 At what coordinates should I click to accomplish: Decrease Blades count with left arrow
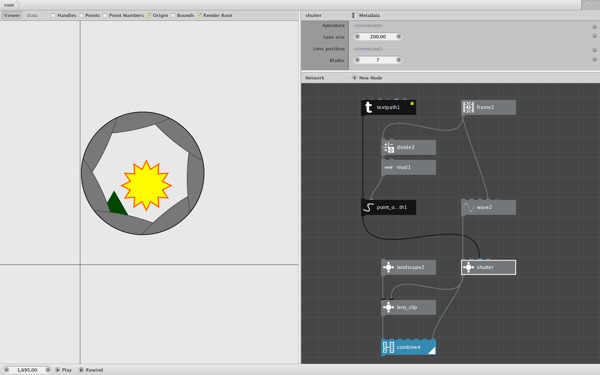(x=357, y=60)
